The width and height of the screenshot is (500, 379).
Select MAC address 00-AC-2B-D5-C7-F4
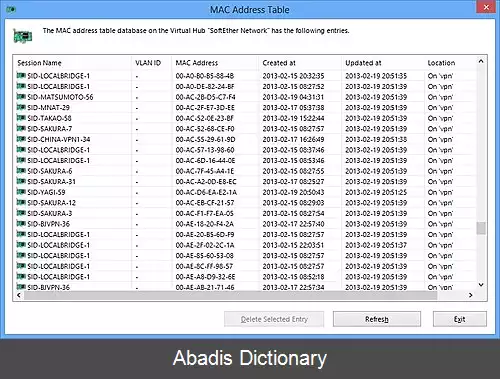click(205, 97)
